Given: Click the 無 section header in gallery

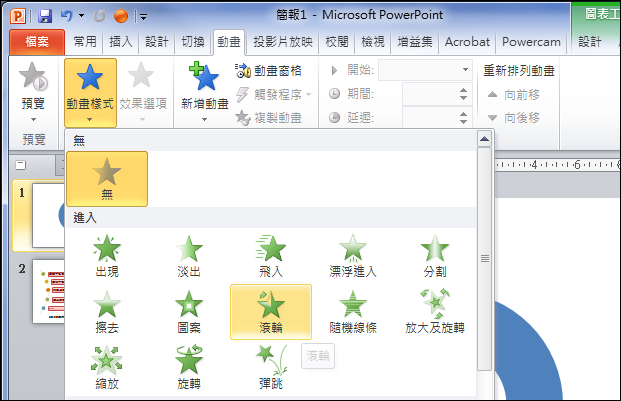Looking at the screenshot, I should click(271, 141).
